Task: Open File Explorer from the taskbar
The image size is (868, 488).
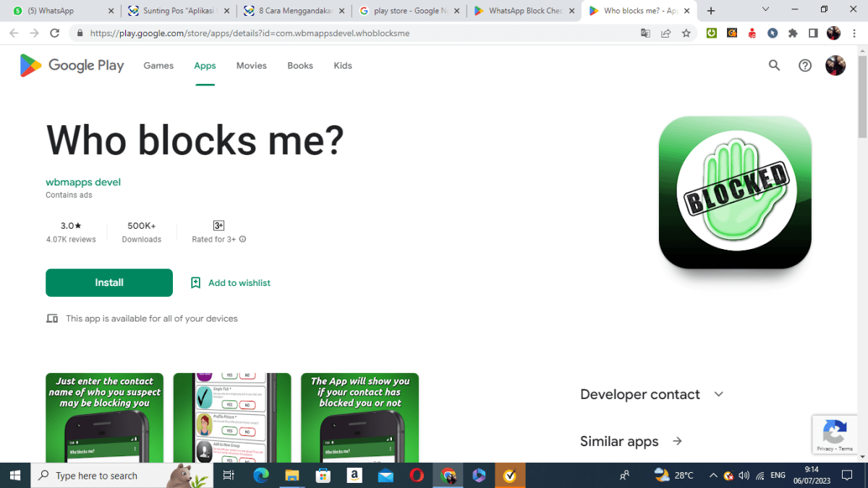Action: [292, 476]
